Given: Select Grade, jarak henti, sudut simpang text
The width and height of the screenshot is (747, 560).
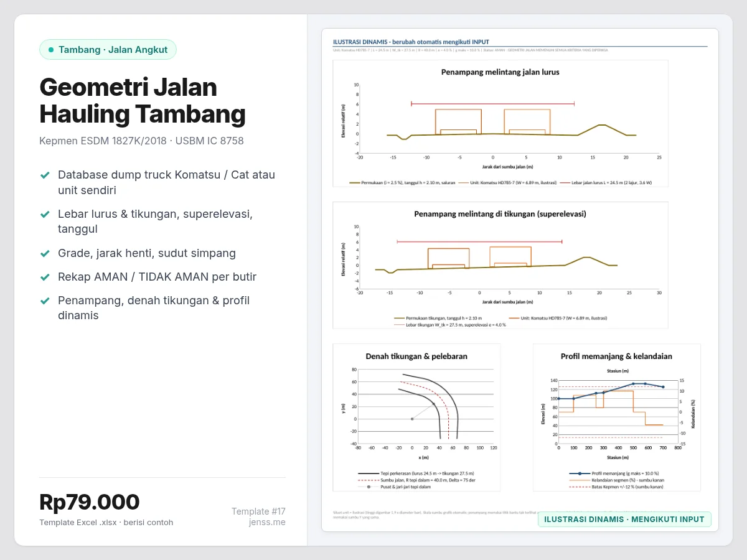Looking at the screenshot, I should (x=147, y=253).
